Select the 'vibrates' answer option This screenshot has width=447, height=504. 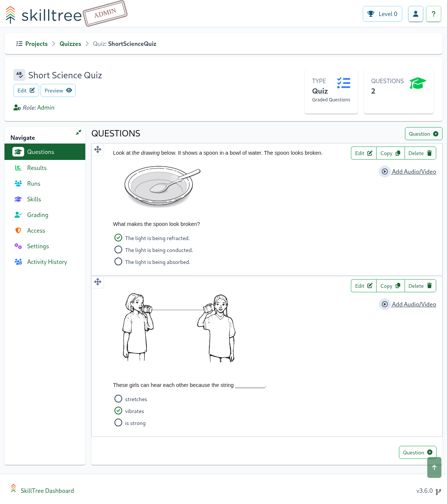pos(118,411)
